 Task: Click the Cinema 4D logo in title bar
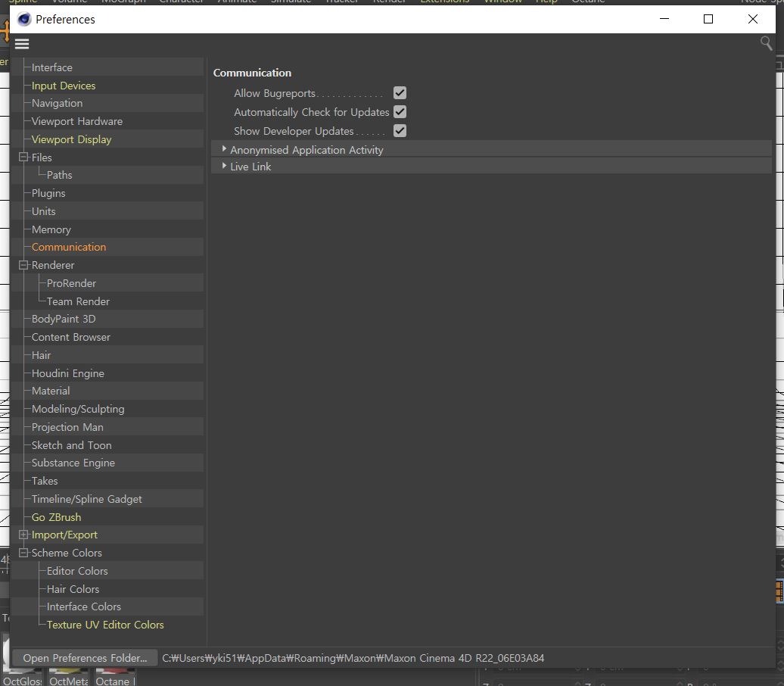pos(24,19)
